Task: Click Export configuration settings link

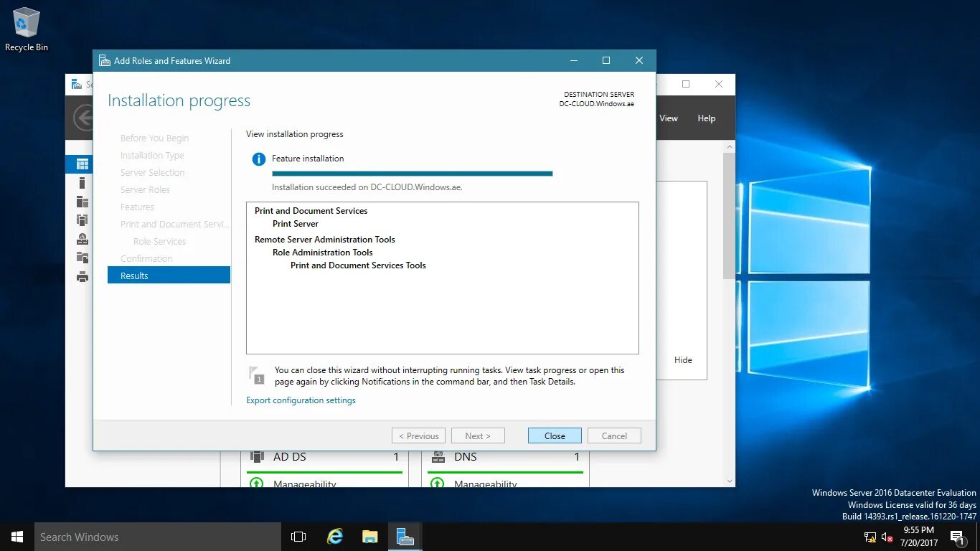Action: (x=301, y=400)
